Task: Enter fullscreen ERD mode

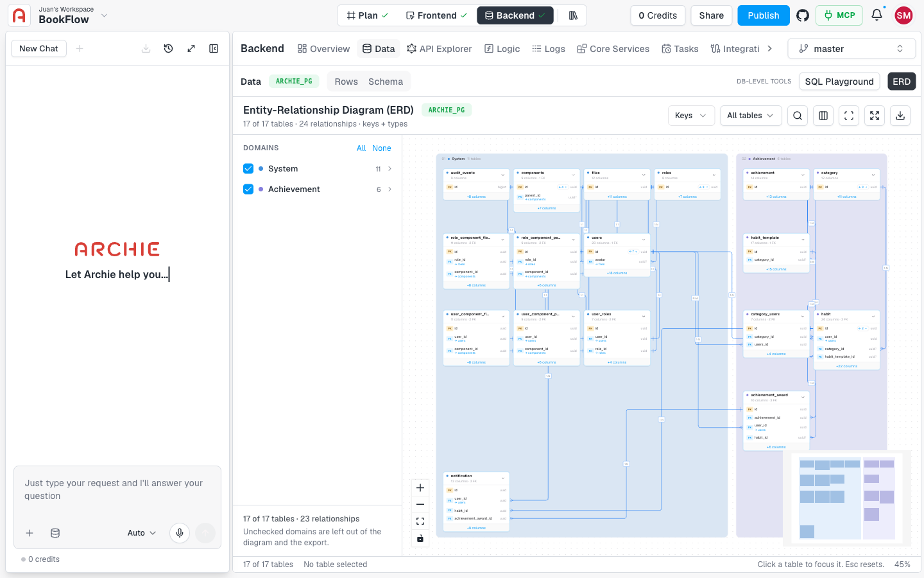Action: coord(875,116)
